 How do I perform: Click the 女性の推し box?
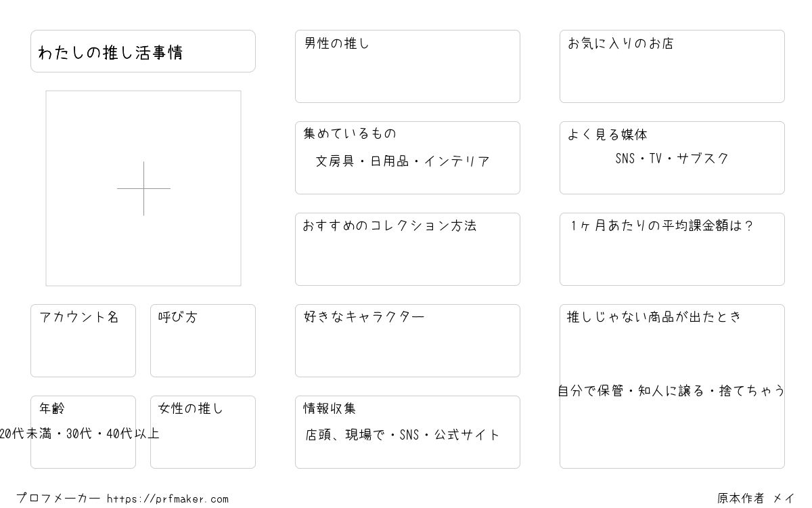click(203, 432)
